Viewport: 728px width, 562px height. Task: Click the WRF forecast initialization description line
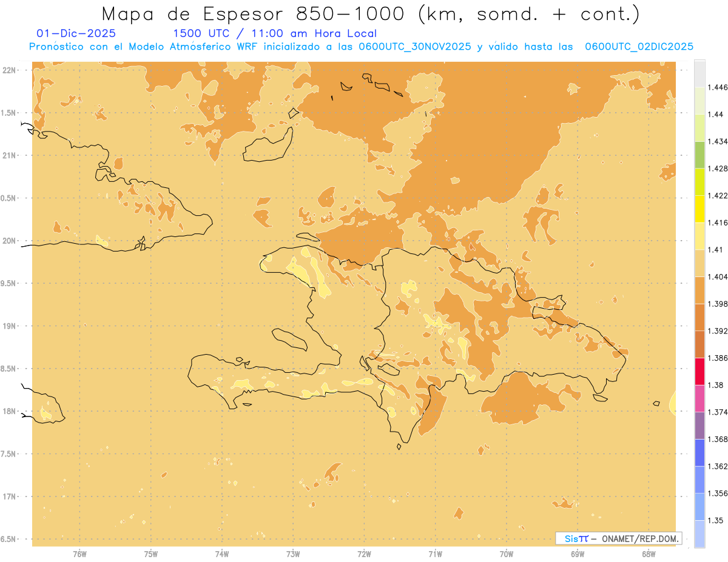362,47
